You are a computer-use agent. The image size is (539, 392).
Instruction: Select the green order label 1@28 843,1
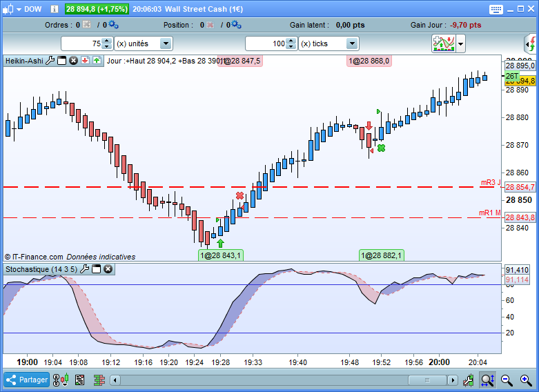(x=221, y=255)
